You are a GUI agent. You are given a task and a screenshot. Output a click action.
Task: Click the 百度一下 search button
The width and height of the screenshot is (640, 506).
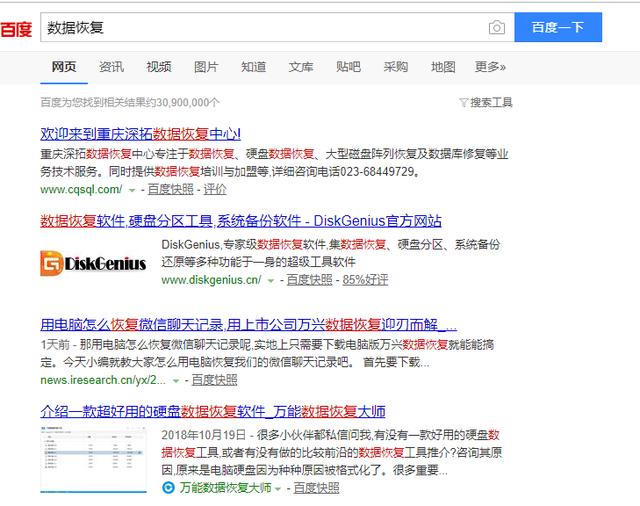(x=558, y=27)
